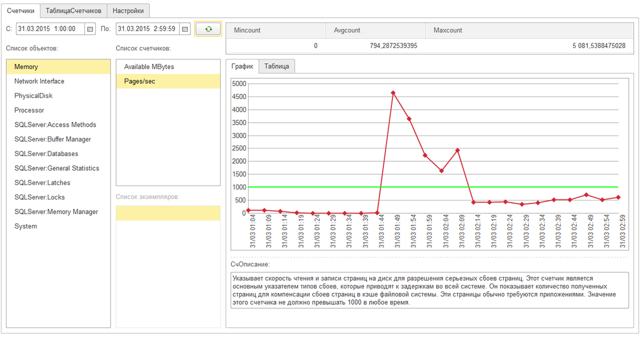The width and height of the screenshot is (644, 337).
Task: Select Network Interface in the object list
Action: tap(39, 81)
